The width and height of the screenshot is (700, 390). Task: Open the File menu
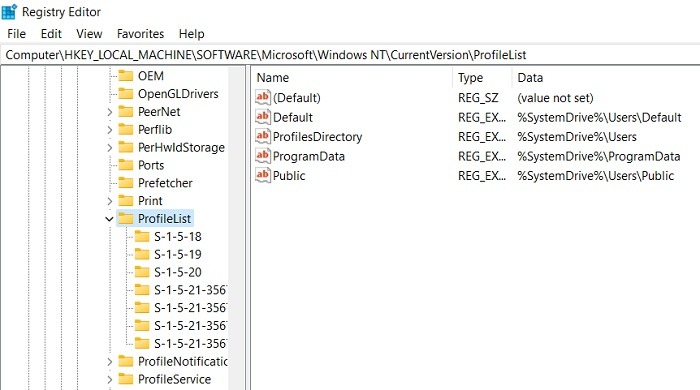point(17,34)
